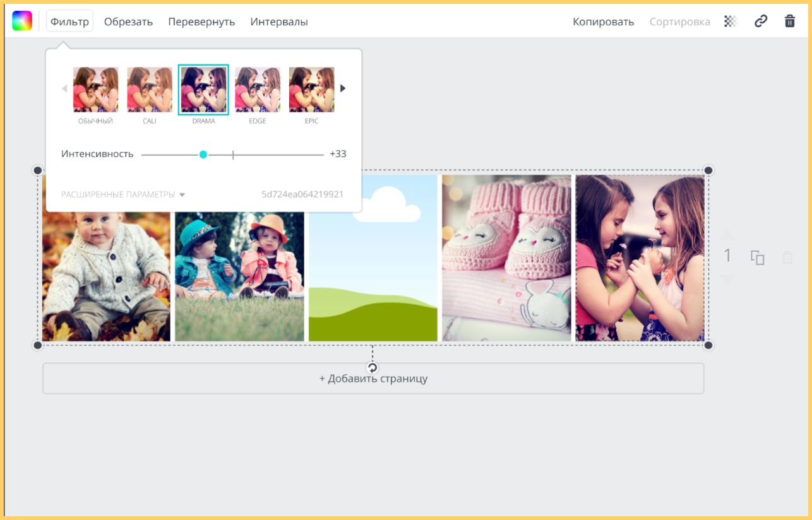The width and height of the screenshot is (812, 520).
Task: Move page down with the down arrow
Action: click(727, 278)
